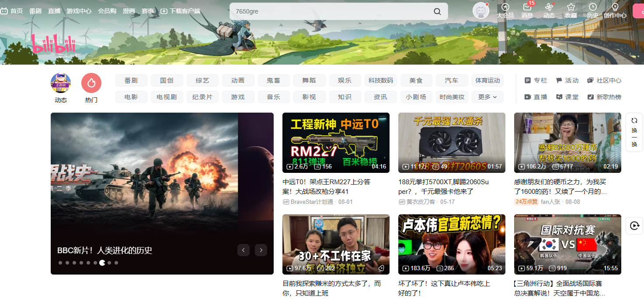Screen dimensions: 644x299
Task: Select the 汽车 category chip
Action: (452, 80)
